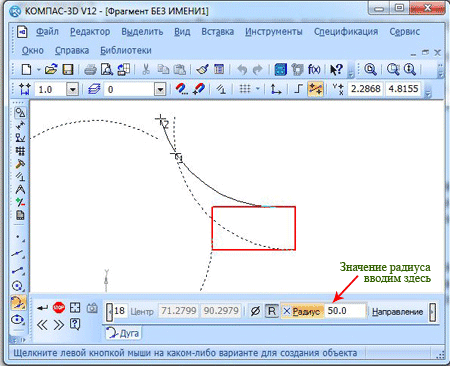Select the Дуга tab
Viewport: 450px width, 366px height.
click(x=123, y=333)
